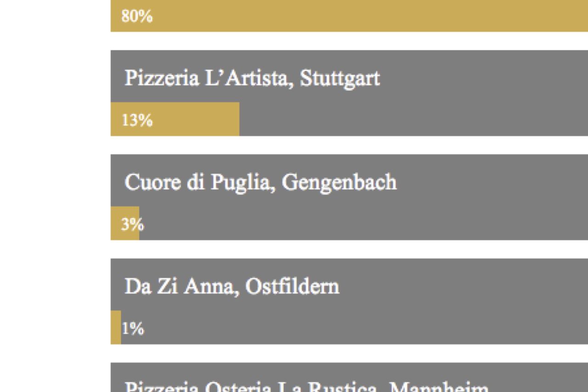Click the thin 1% gold sliver
The image size is (588, 392).
pyautogui.click(x=116, y=328)
